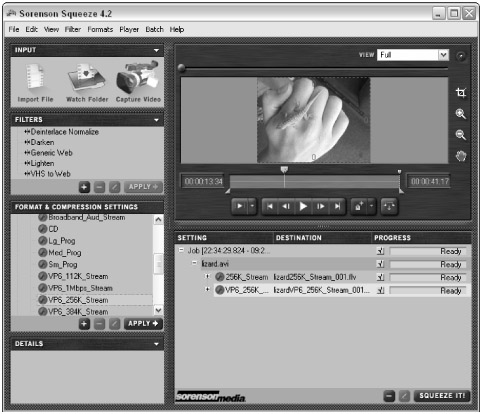Open the Formats menu
This screenshot has height=414, width=482.
coord(100,29)
